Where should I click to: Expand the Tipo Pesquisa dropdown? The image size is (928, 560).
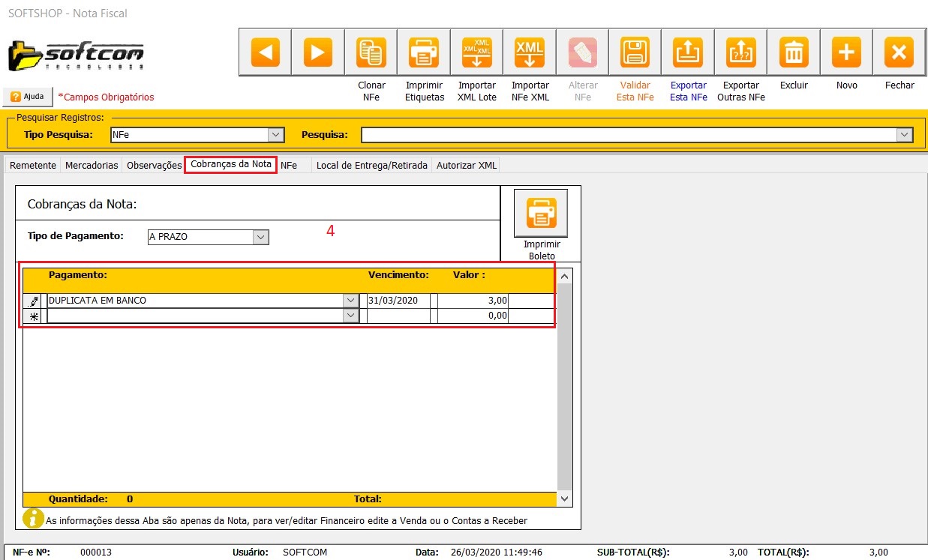276,135
